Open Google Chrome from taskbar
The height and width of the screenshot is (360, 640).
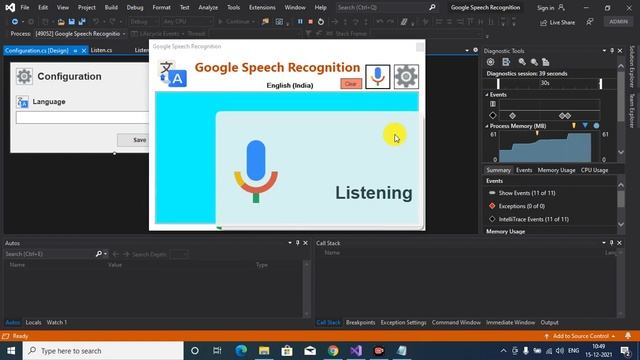[333, 351]
